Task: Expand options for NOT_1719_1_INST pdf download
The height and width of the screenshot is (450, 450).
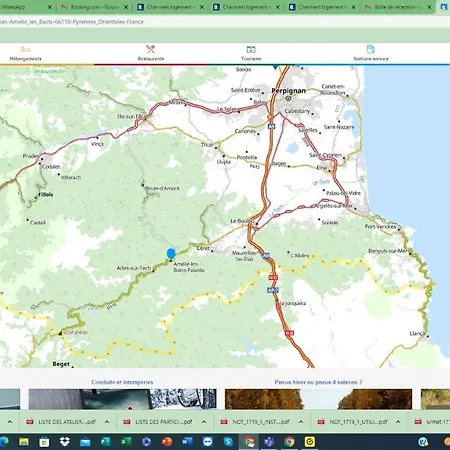Action: tap(301, 422)
